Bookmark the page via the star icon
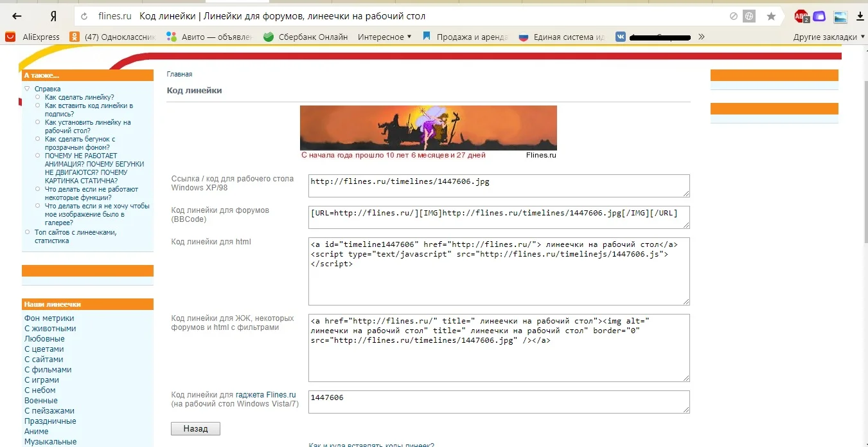Image resolution: width=868 pixels, height=447 pixels. click(770, 17)
